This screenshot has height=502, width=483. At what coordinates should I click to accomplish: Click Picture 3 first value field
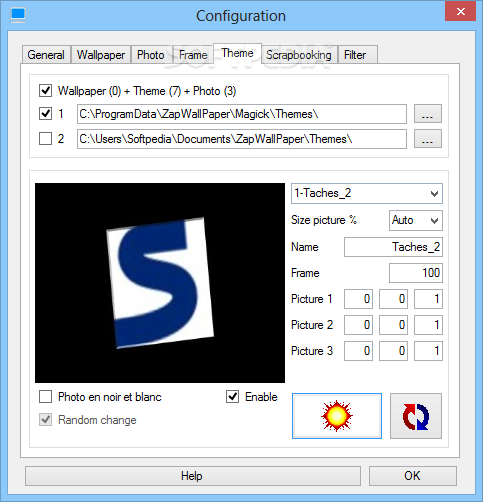[358, 351]
